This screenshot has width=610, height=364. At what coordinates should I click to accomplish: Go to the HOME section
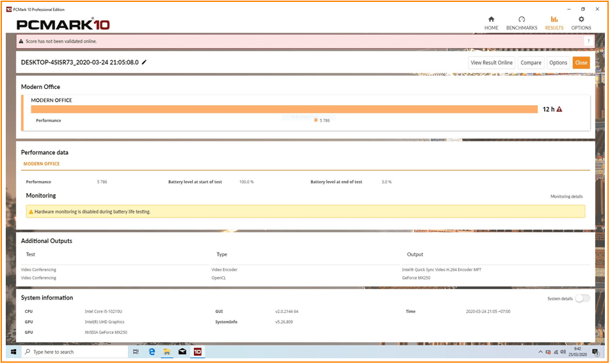491,23
